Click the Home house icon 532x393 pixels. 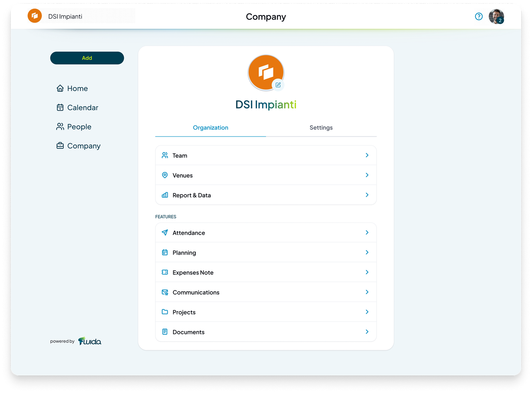click(x=60, y=88)
